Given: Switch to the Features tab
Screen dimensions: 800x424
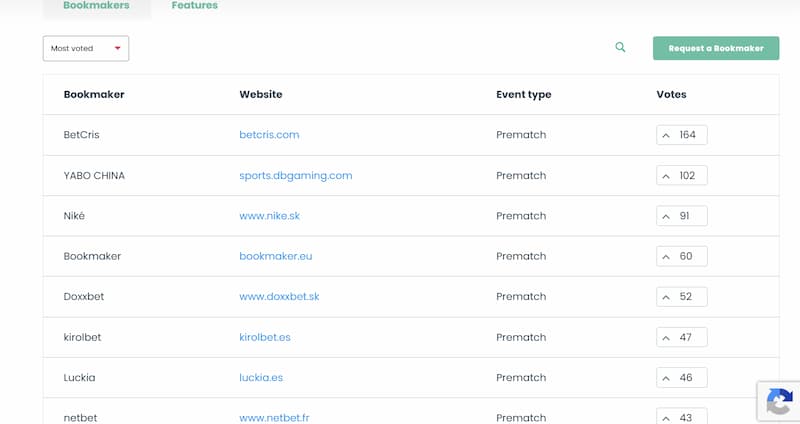Looking at the screenshot, I should click(194, 6).
